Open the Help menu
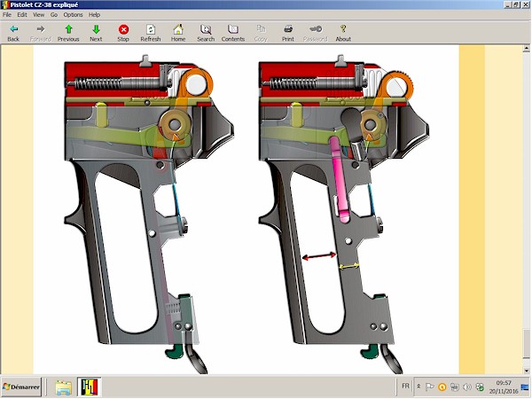This screenshot has height=399, width=532. pyautogui.click(x=94, y=14)
